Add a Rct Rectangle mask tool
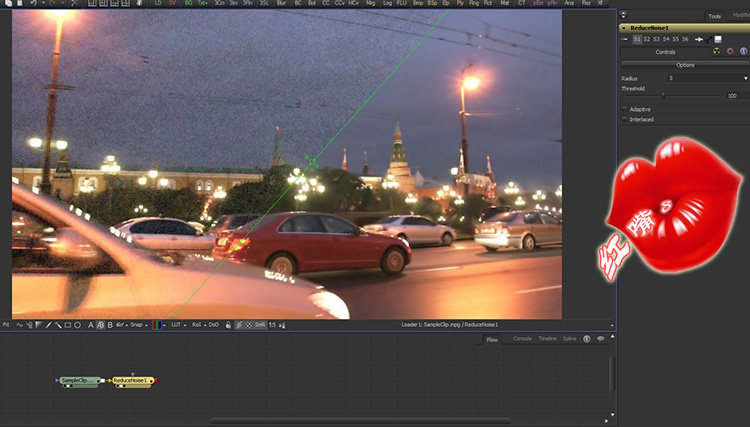The width and height of the screenshot is (750, 427). pyautogui.click(x=487, y=3)
